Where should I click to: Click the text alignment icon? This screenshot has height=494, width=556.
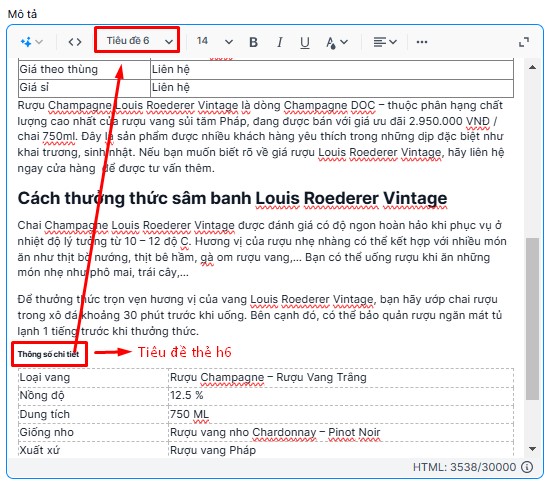[x=380, y=42]
